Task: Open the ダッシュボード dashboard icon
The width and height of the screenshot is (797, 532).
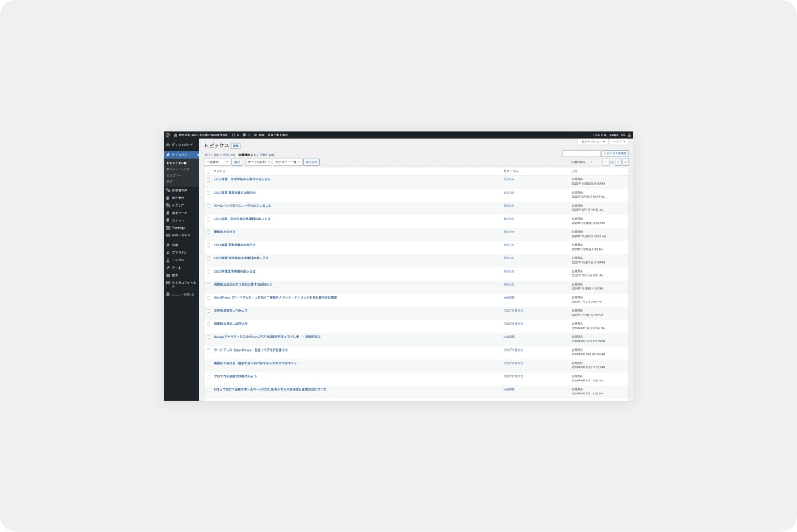Action: tap(168, 145)
